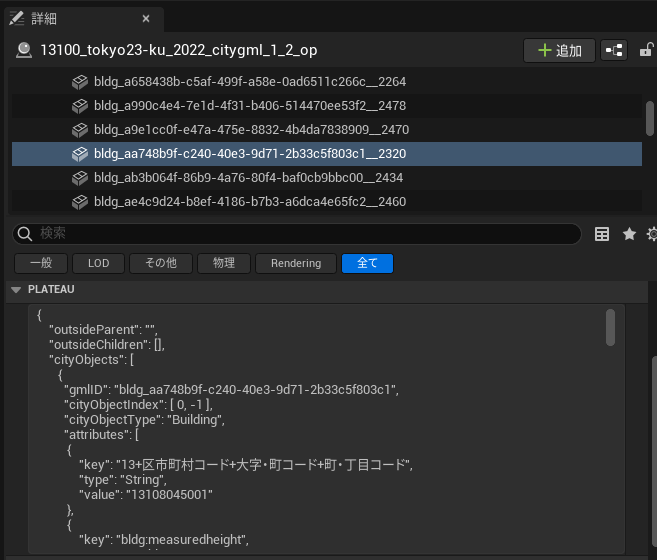Click the mesh icon of bldg_ae4c9d24 component
The image size is (657, 560).
point(80,202)
